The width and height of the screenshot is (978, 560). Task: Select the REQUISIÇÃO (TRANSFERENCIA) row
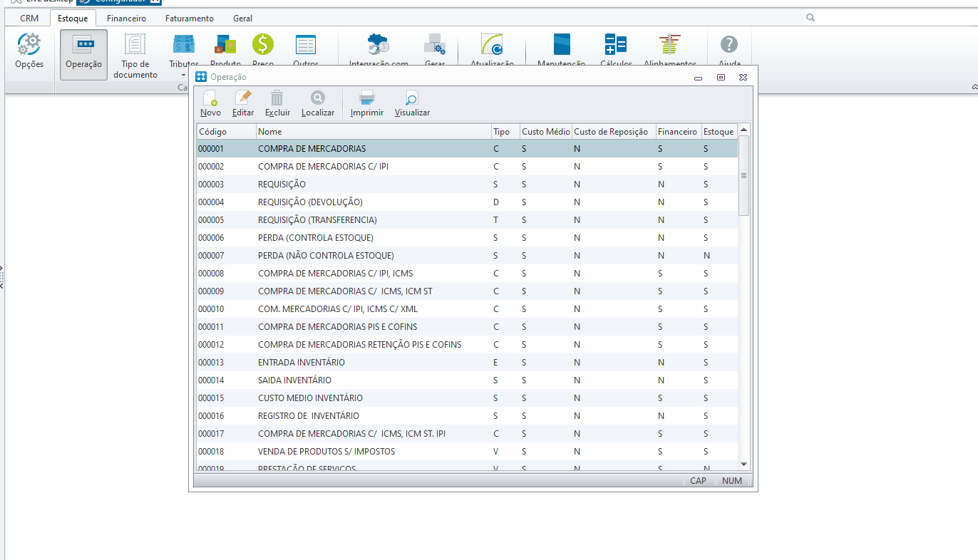point(317,220)
